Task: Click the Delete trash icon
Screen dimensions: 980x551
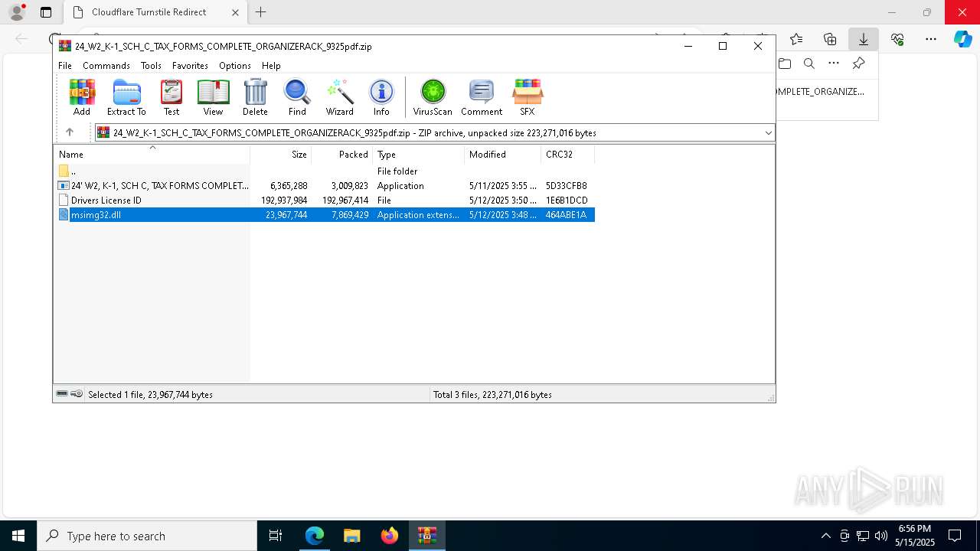Action: click(255, 97)
